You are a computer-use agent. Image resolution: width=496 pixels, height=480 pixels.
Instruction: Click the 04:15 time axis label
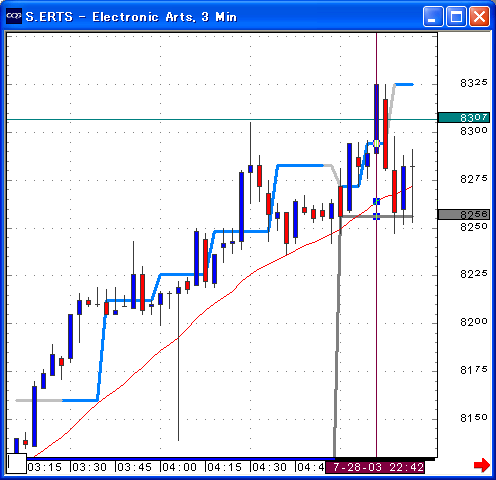224,467
